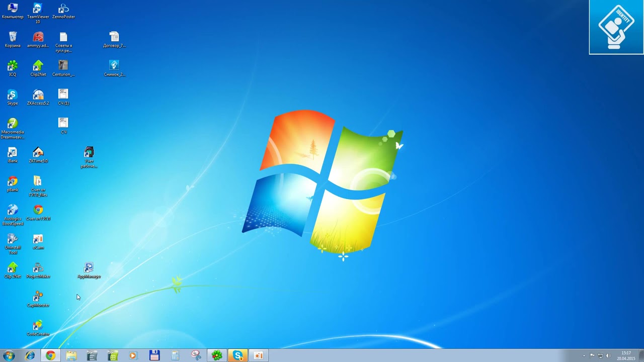The height and width of the screenshot is (362, 644).
Task: Select the Корзина recycle bin icon
Action: point(13,40)
